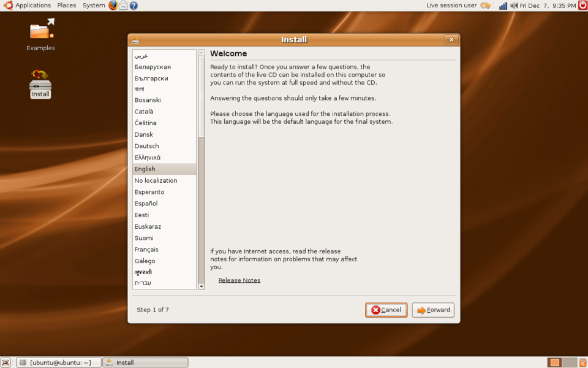This screenshot has height=368, width=588.
Task: Select Eesti in the language list
Action: (x=164, y=215)
